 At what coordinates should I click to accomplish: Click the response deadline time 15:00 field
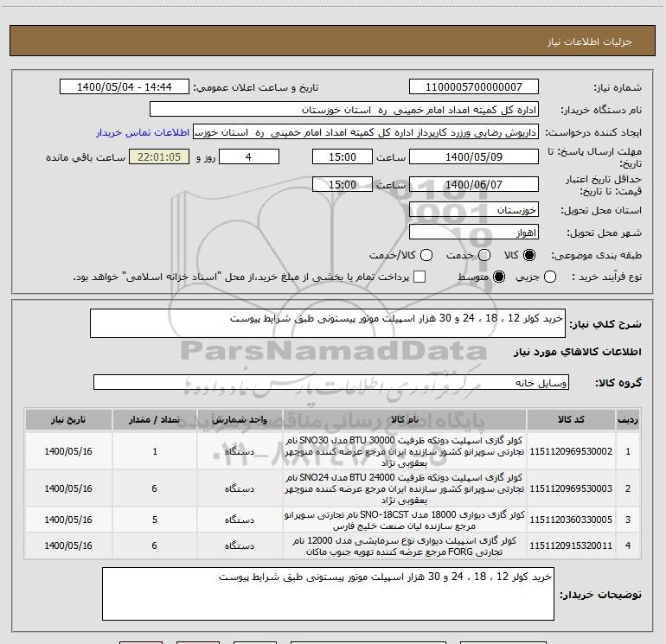(343, 156)
